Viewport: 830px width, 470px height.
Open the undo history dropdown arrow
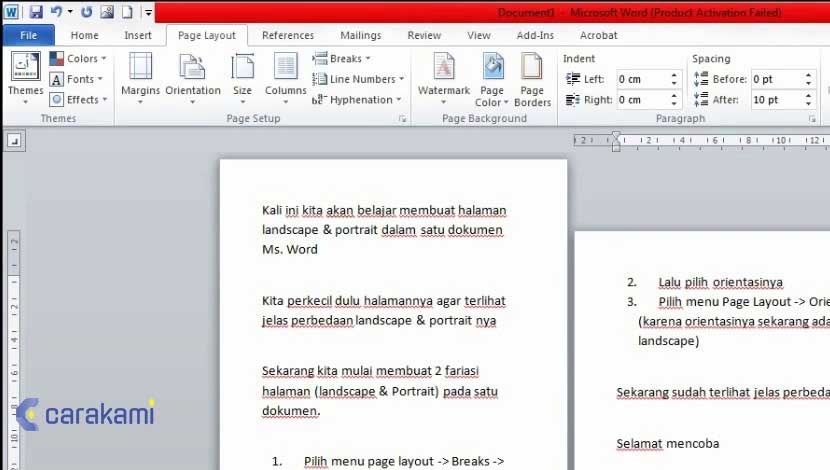[70, 12]
